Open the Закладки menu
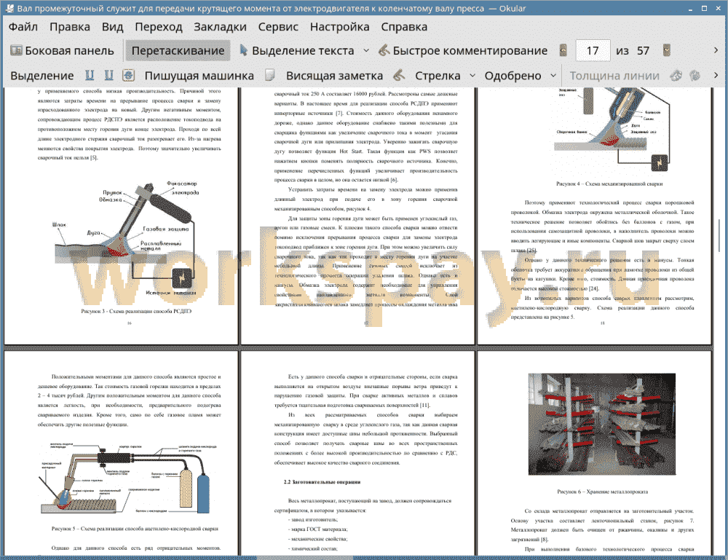Screen dimensions: 728x560 click(x=220, y=26)
